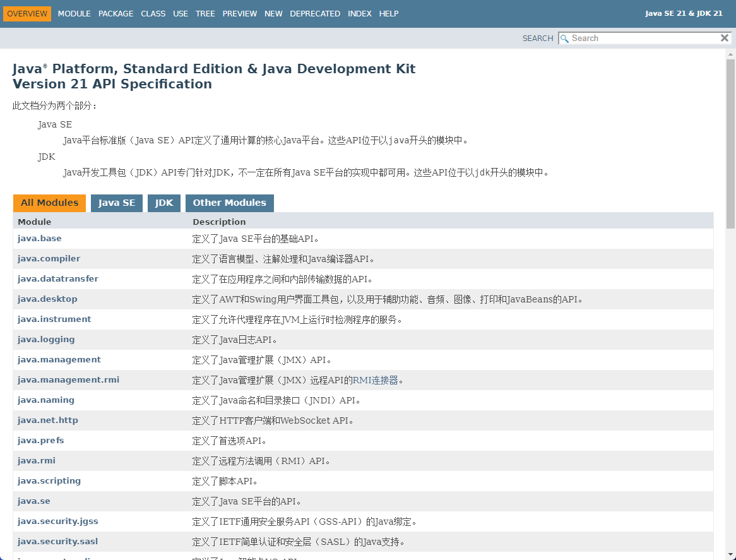Image resolution: width=736 pixels, height=560 pixels.
Task: Click the '此文档分为两个部分：' text
Action: coord(55,106)
